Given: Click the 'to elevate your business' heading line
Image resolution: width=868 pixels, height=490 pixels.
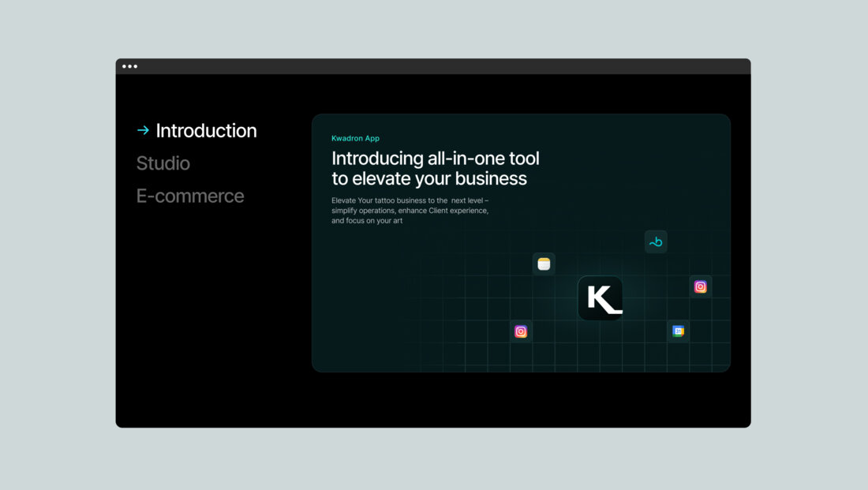Looking at the screenshot, I should point(429,178).
